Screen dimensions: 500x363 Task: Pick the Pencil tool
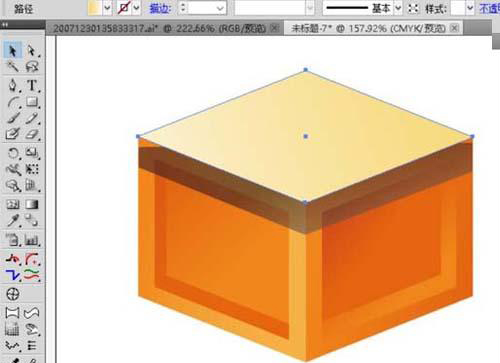(32, 118)
